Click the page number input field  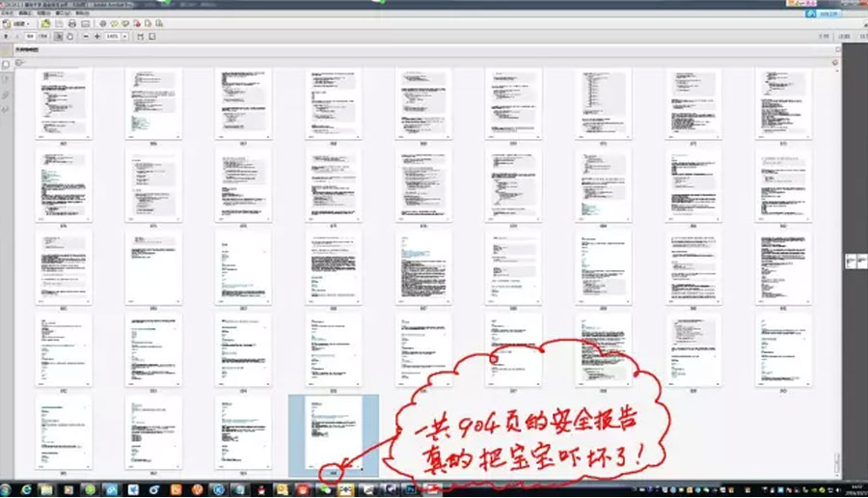(x=31, y=36)
